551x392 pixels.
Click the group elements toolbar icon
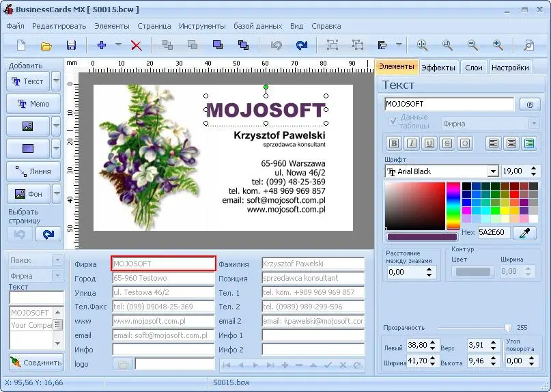333,45
